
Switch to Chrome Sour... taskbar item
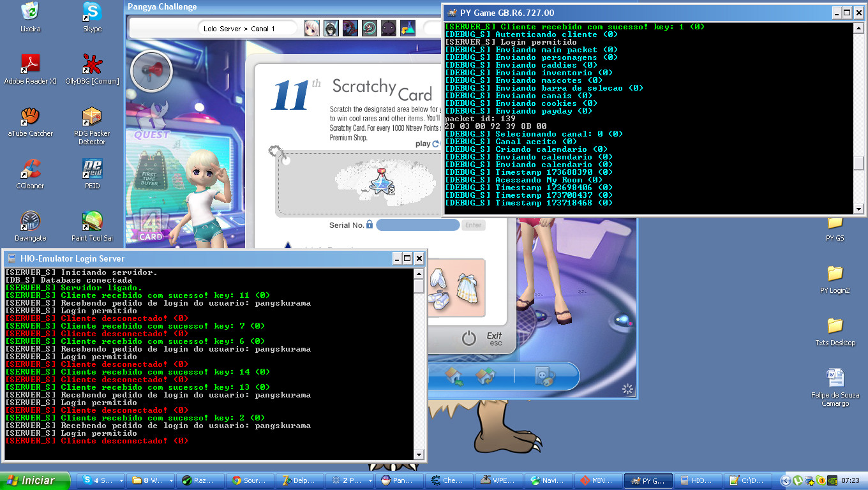click(251, 481)
